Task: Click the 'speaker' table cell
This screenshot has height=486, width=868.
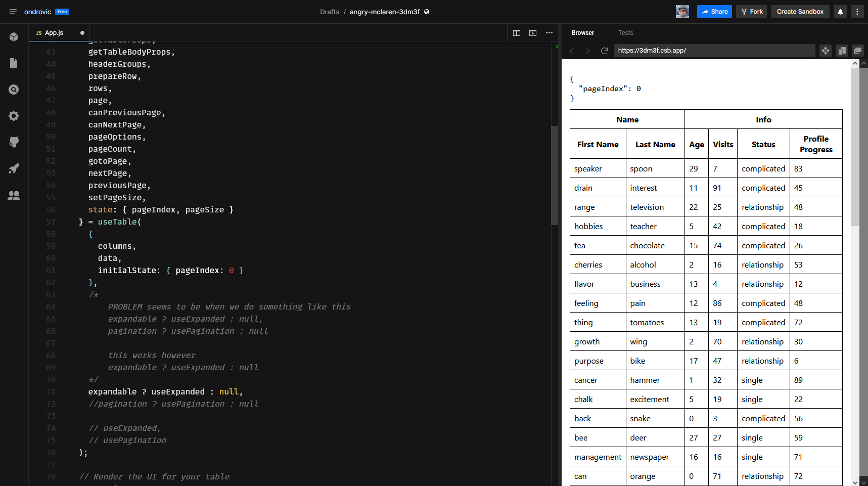Action: tap(598, 169)
